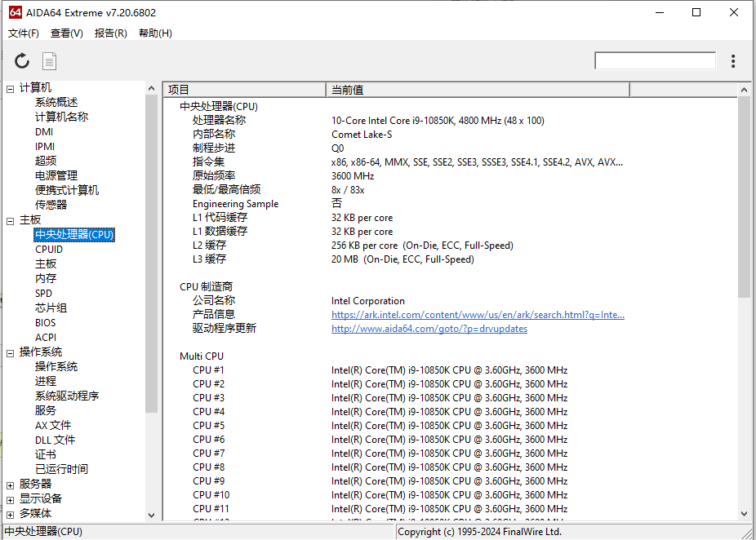Select 计算机名称 in the tree
The width and height of the screenshot is (756, 540).
[61, 117]
